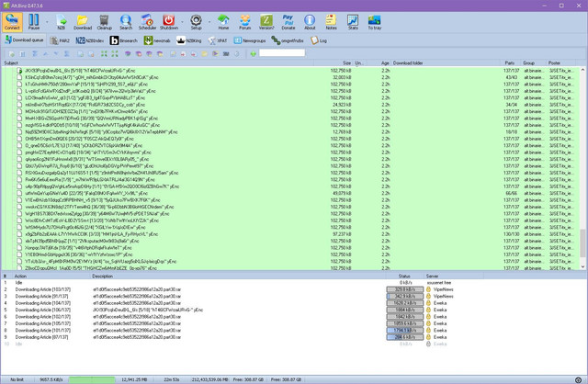Image resolution: width=588 pixels, height=384 pixels.
Task: Open dropdown arrow next to Pause
Action: tap(47, 22)
